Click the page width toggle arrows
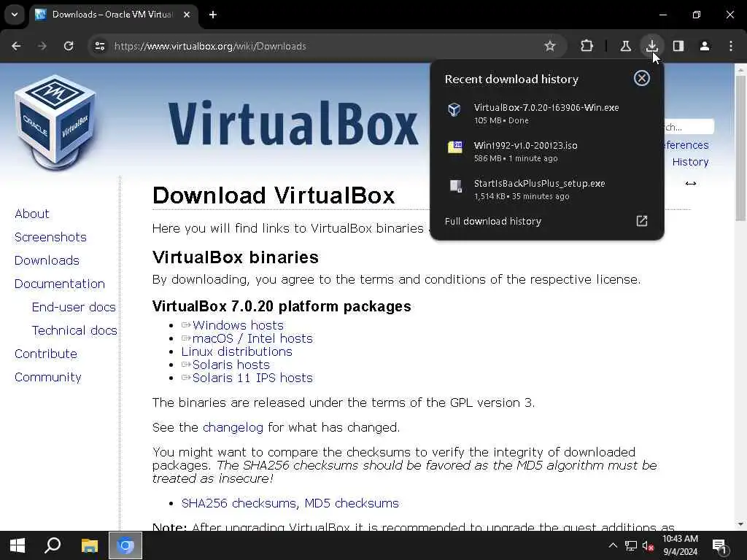Viewport: 747px width, 560px height. click(691, 183)
